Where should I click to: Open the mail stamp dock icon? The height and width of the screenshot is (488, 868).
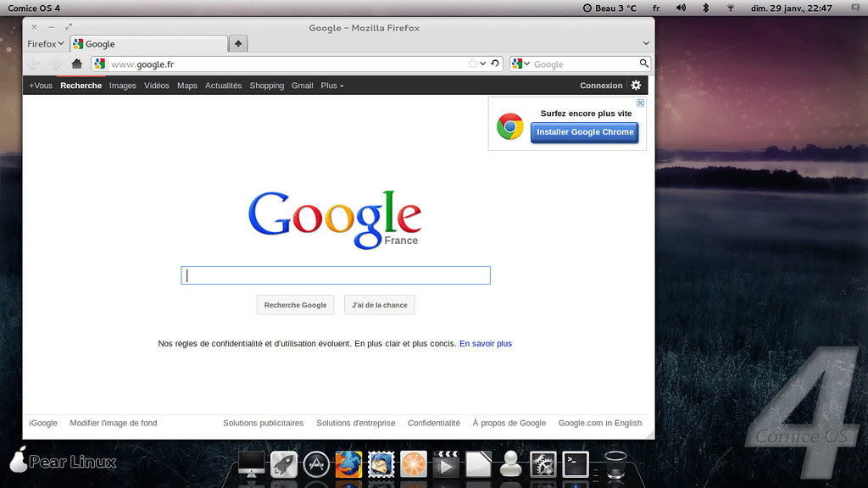click(x=381, y=463)
